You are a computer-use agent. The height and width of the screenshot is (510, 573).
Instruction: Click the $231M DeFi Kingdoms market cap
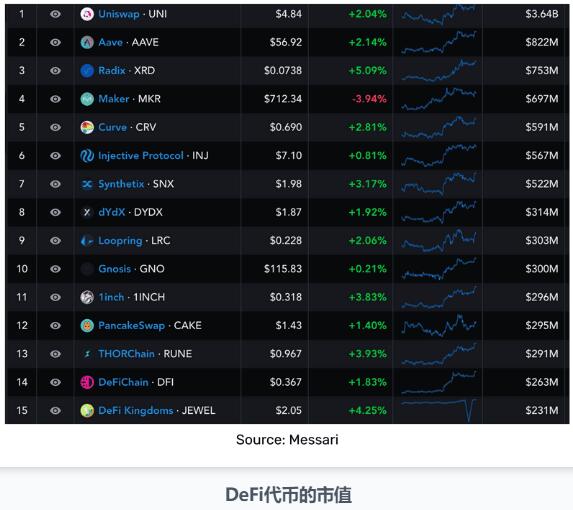click(542, 411)
